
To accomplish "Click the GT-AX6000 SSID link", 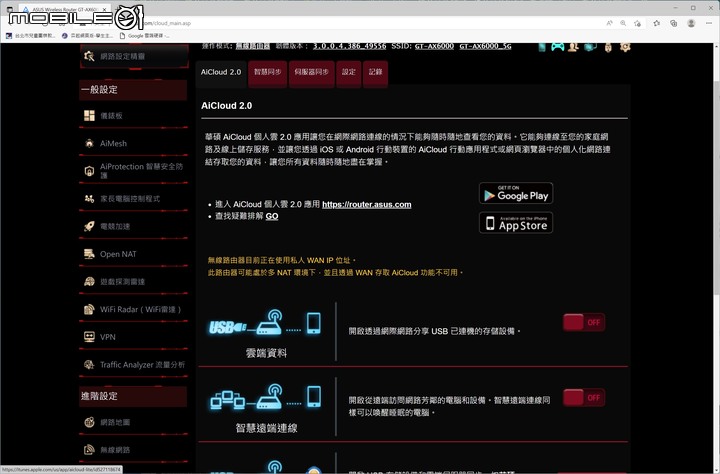I will 434,46.
